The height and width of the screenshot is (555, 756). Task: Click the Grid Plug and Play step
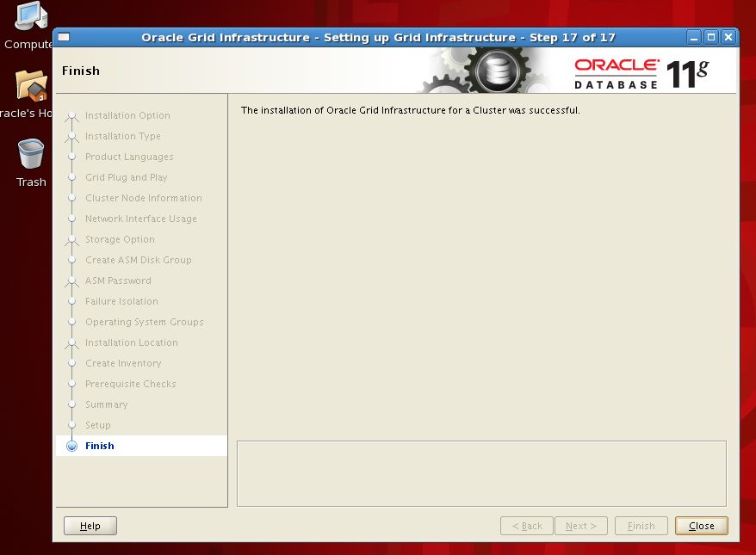(126, 177)
